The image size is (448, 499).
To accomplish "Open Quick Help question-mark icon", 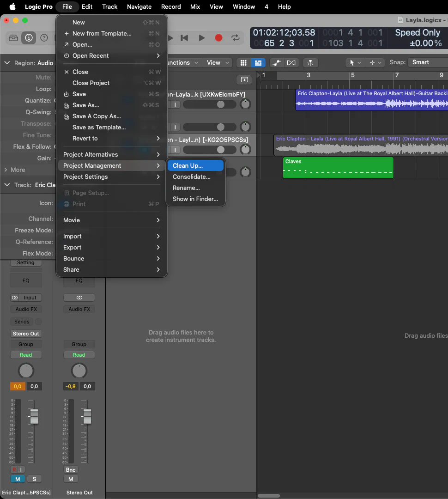I will point(44,38).
